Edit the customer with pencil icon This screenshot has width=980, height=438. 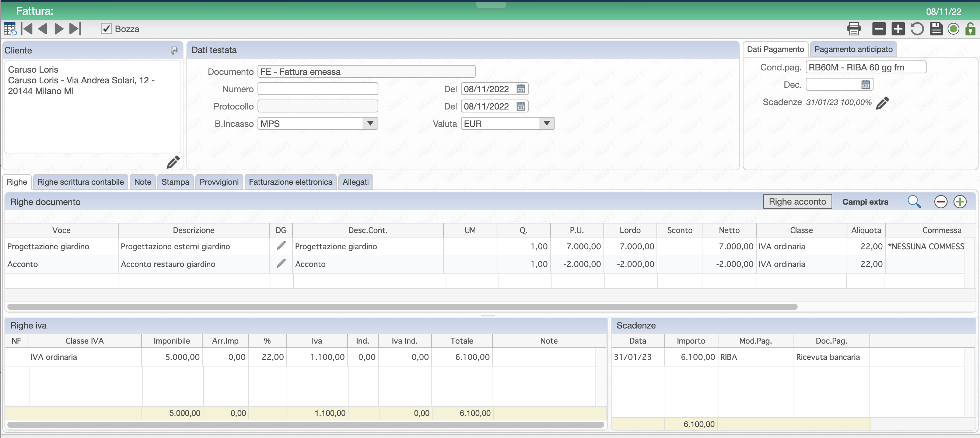pos(173,162)
